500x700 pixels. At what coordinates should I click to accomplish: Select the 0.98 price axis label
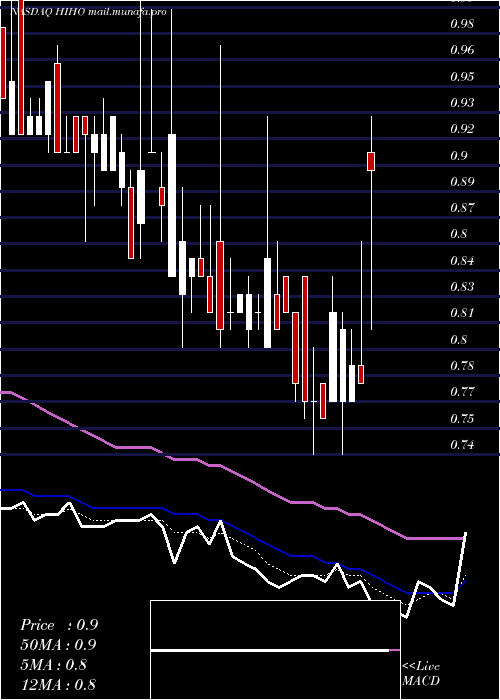pos(462,24)
